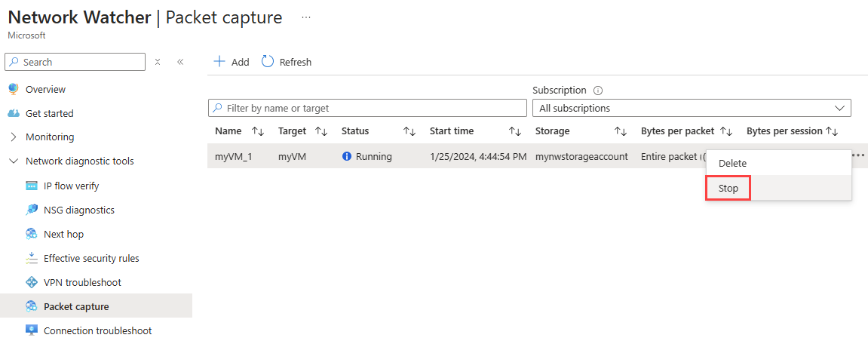The image size is (868, 344).
Task: Open the more options ellipsis beside the title
Action: (x=306, y=17)
